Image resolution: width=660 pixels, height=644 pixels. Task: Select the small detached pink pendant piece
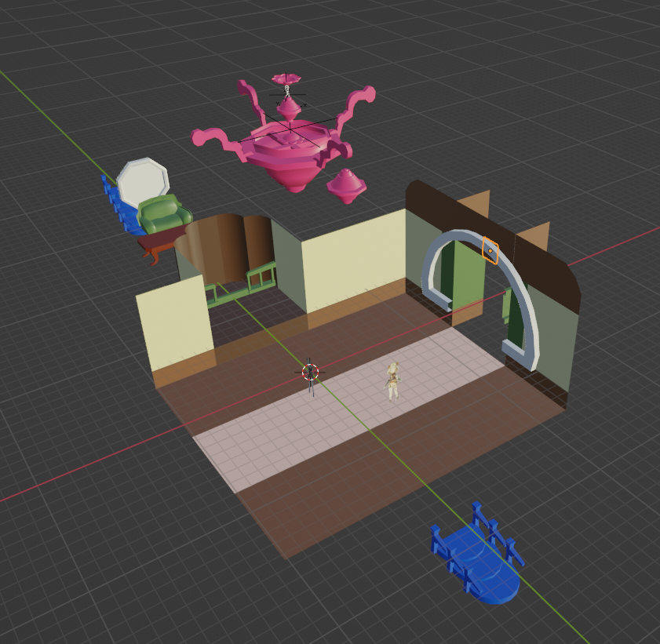[x=346, y=187]
